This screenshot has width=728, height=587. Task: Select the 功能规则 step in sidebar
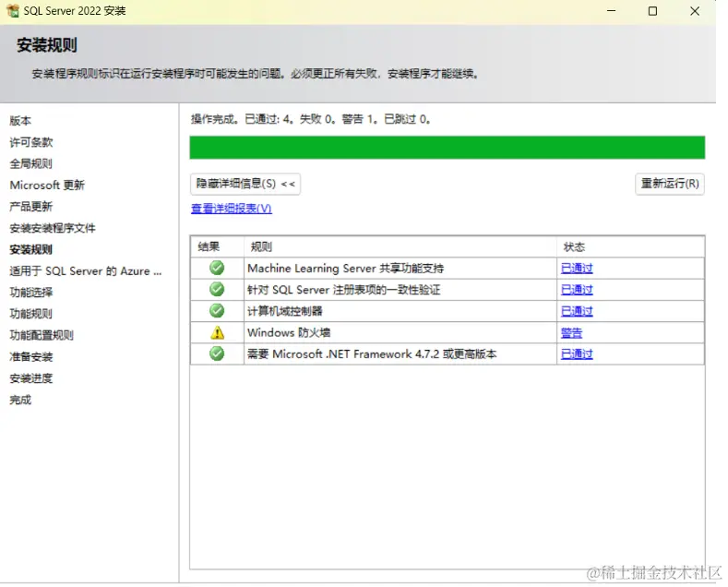(31, 314)
